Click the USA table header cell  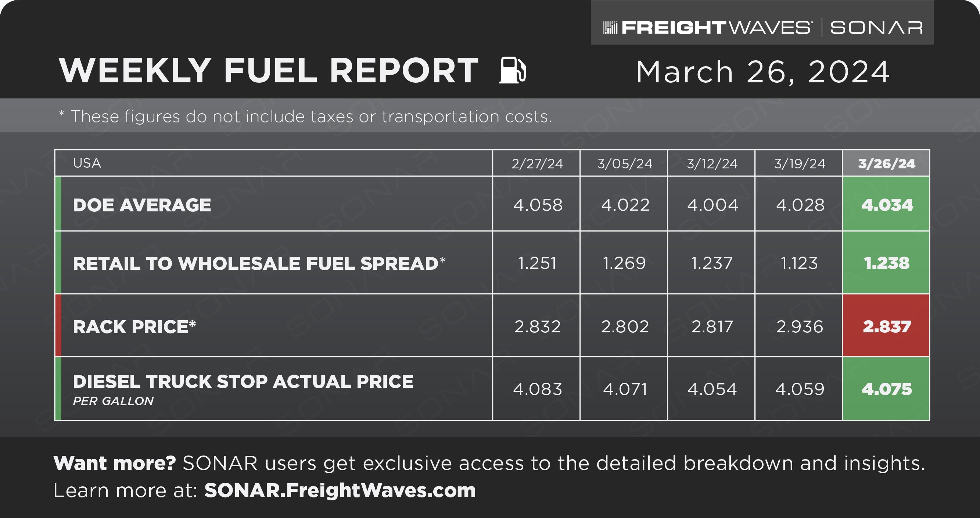273,163
